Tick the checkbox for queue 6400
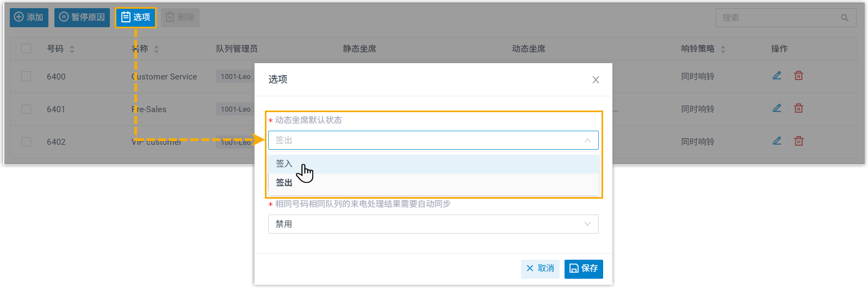The height and width of the screenshot is (288, 868). click(x=26, y=76)
